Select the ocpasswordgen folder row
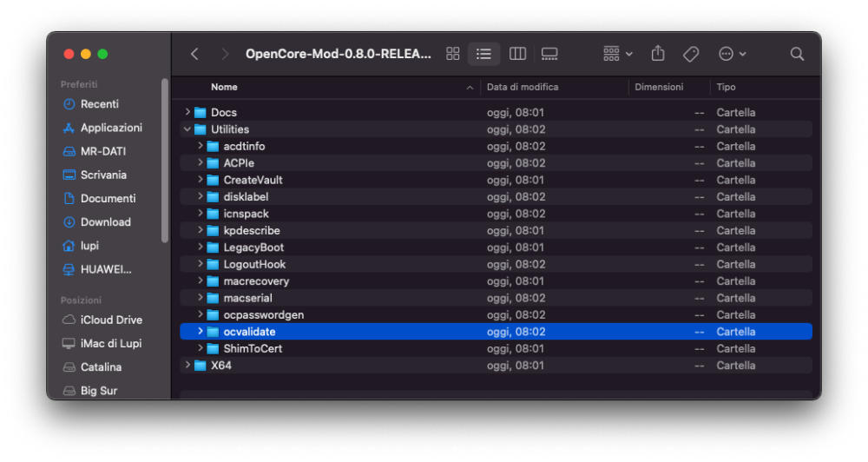The width and height of the screenshot is (868, 462). point(496,314)
